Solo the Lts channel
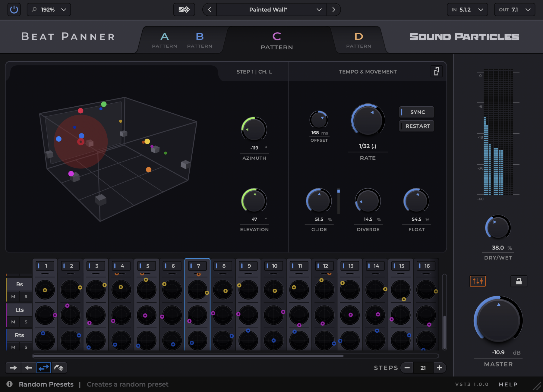The height and width of the screenshot is (392, 543). (26, 322)
